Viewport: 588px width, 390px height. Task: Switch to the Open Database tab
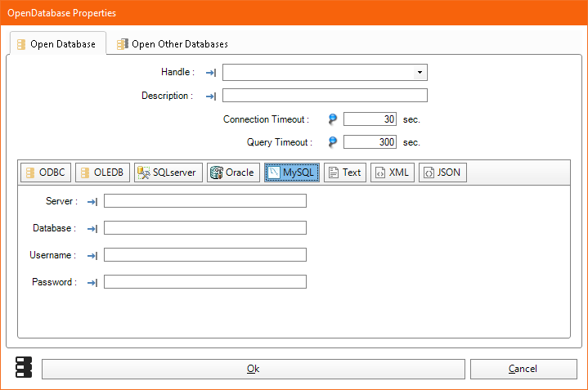pyautogui.click(x=58, y=44)
